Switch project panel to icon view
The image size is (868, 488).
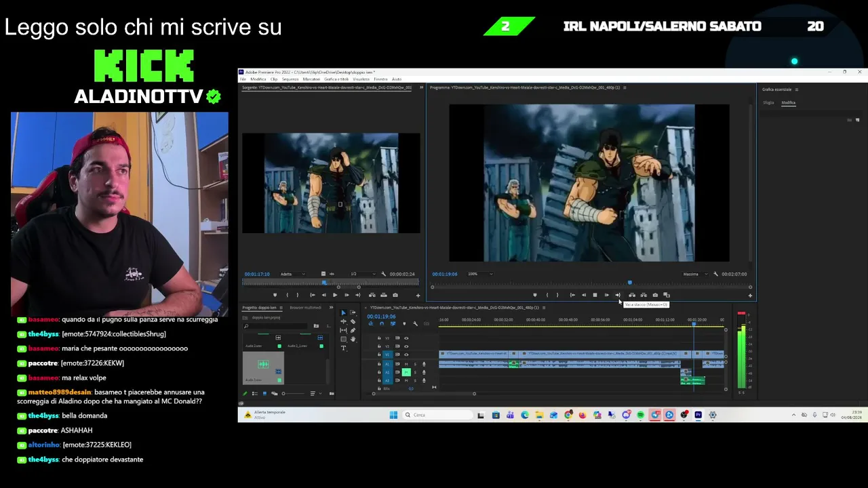coord(264,393)
